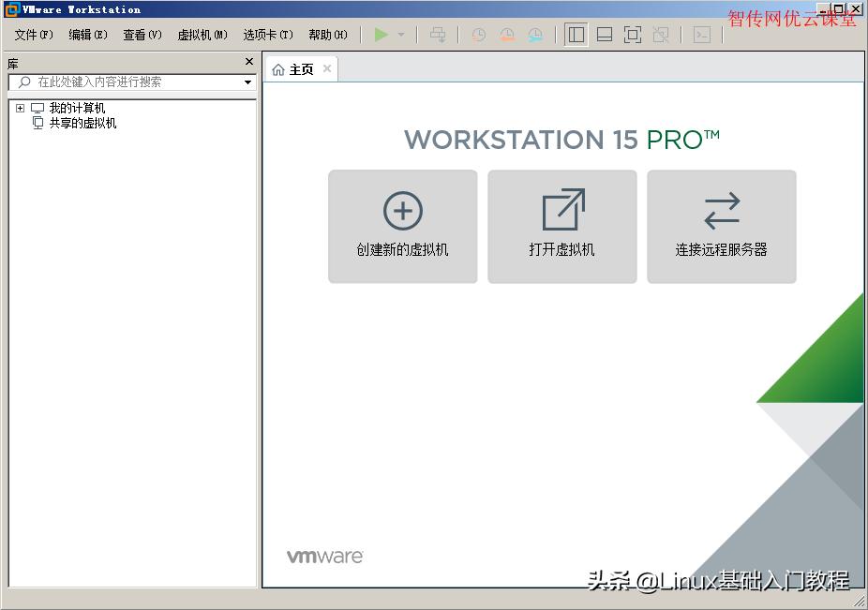Click the search magnifier icon in library
Screen dimensions: 868x610
coord(24,82)
